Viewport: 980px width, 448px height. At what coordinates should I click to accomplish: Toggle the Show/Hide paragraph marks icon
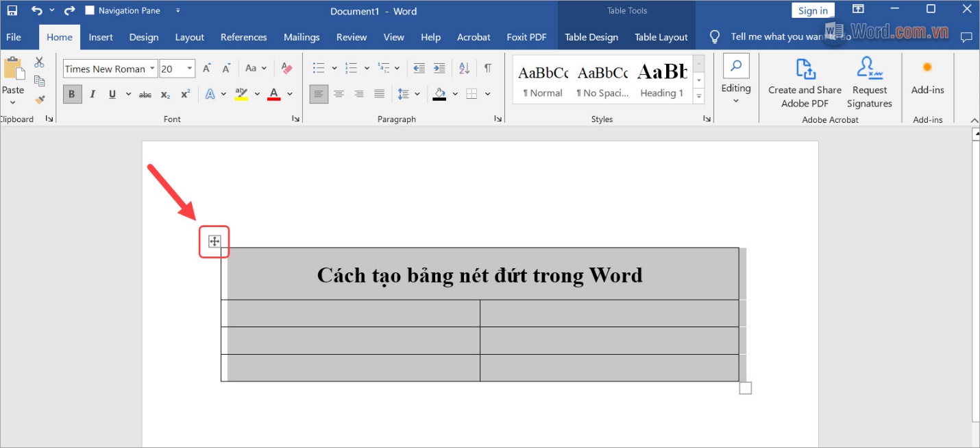pos(487,68)
